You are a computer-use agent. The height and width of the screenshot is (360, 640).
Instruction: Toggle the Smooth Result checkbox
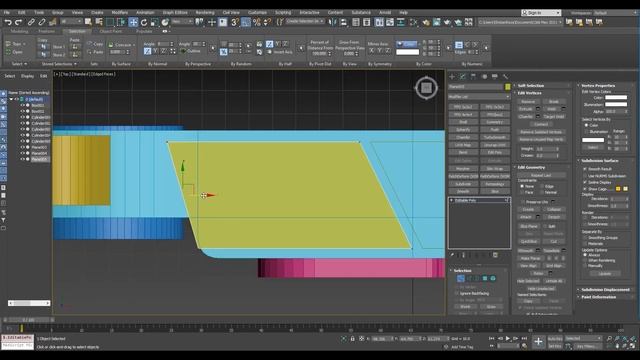tap(584, 169)
